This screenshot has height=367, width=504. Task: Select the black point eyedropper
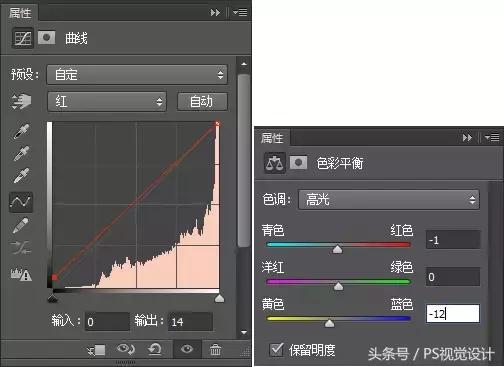coord(21,131)
